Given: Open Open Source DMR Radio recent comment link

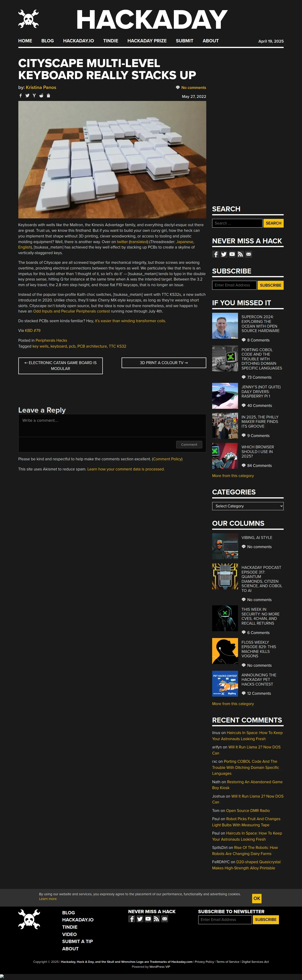Looking at the screenshot, I should pyautogui.click(x=248, y=811).
